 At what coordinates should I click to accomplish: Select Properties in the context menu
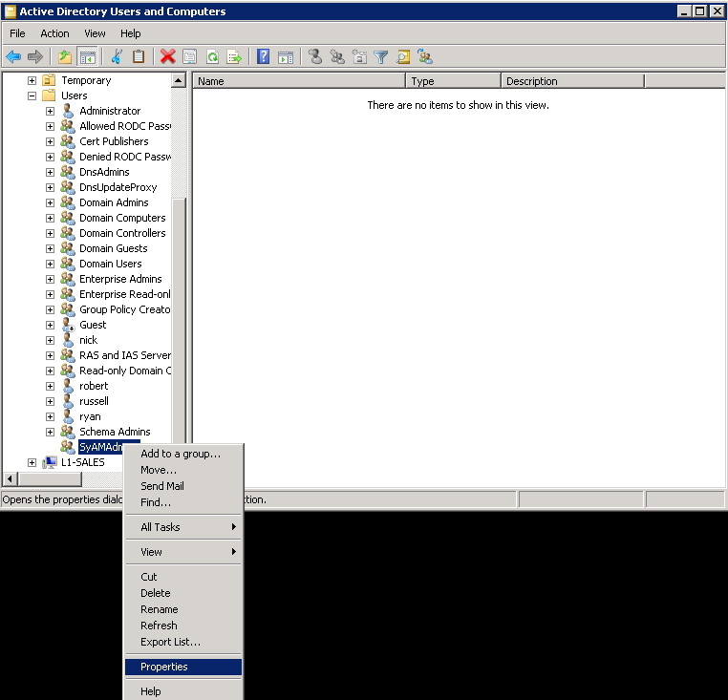click(x=164, y=667)
